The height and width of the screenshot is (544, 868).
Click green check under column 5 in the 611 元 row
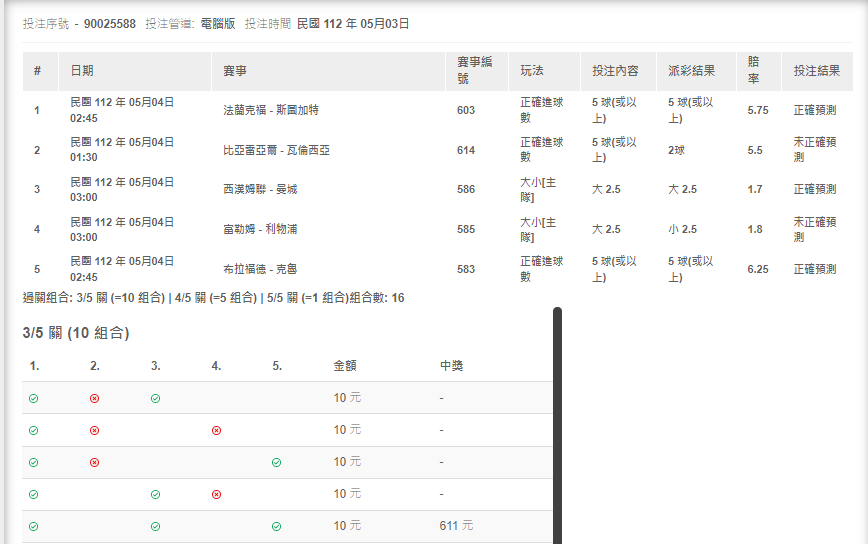coord(276,526)
